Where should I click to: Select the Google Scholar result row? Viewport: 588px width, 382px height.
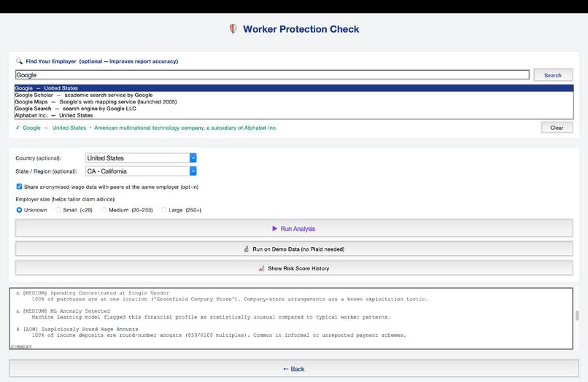[x=294, y=95]
